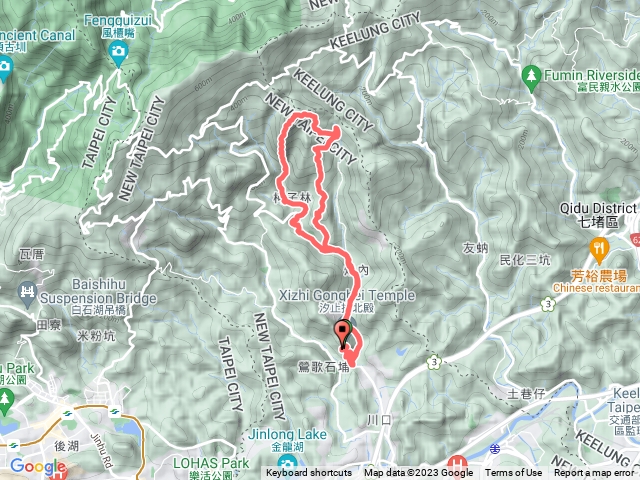Click the green park tree marker at left
640x480 pixels.
tap(5, 401)
